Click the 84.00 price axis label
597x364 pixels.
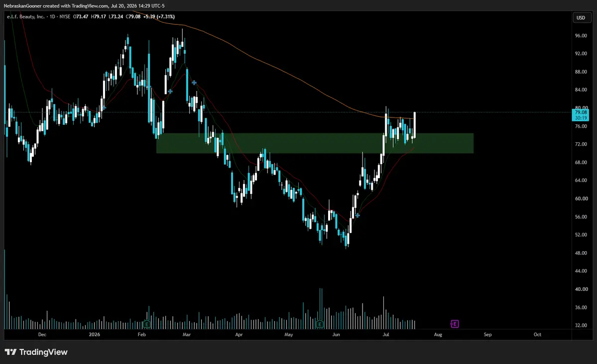[x=581, y=90]
